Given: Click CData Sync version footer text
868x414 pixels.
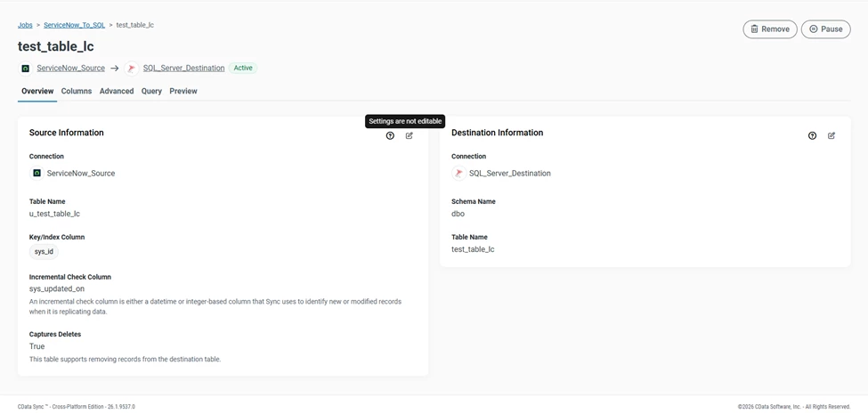Looking at the screenshot, I should click(x=77, y=407).
